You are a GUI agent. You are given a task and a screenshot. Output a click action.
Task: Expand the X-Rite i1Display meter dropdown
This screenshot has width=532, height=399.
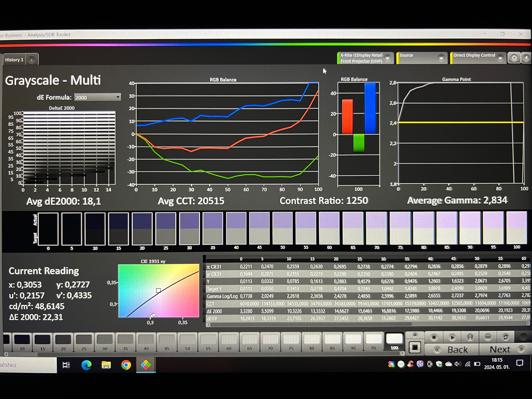[x=388, y=58]
